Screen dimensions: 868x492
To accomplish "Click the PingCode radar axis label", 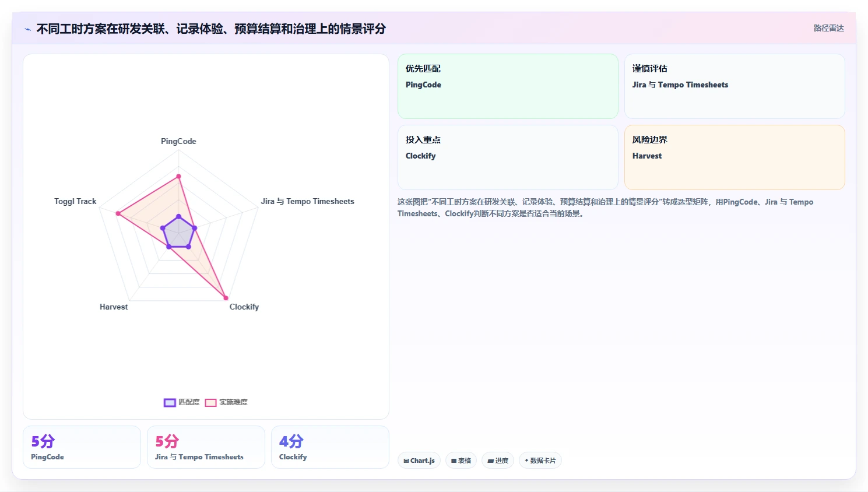I will [178, 141].
